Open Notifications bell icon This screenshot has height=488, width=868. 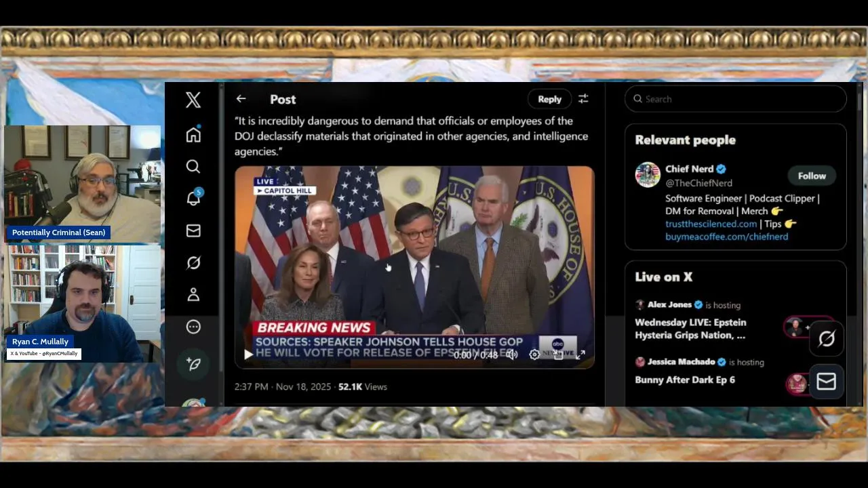pyautogui.click(x=194, y=197)
